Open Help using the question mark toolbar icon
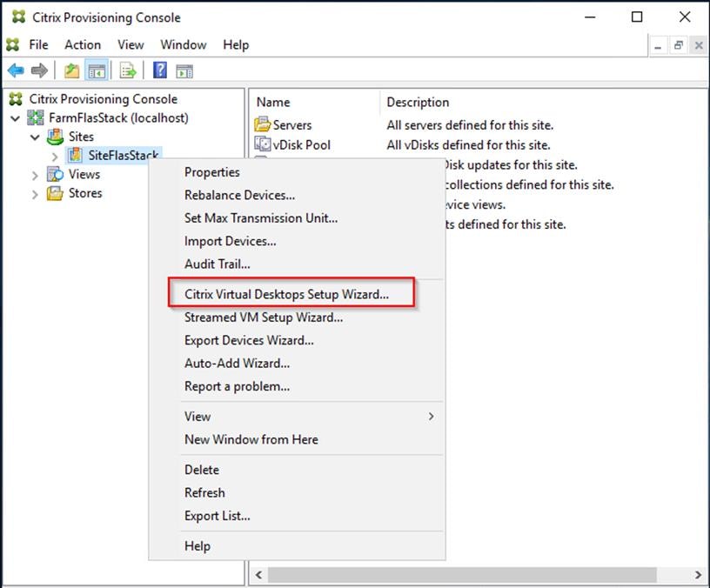The width and height of the screenshot is (710, 588). point(159,70)
